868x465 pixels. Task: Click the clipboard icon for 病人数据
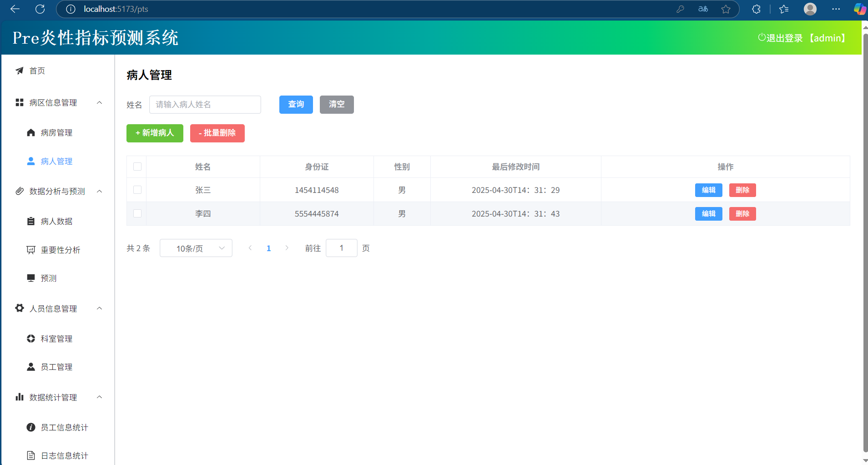tap(31, 221)
